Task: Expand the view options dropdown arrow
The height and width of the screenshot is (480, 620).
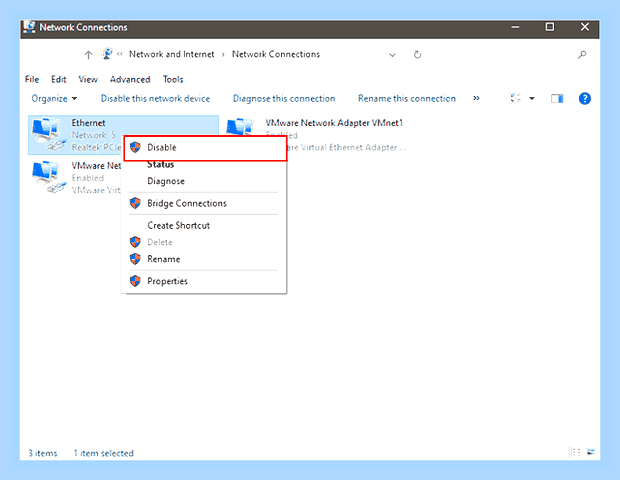Action: click(532, 98)
